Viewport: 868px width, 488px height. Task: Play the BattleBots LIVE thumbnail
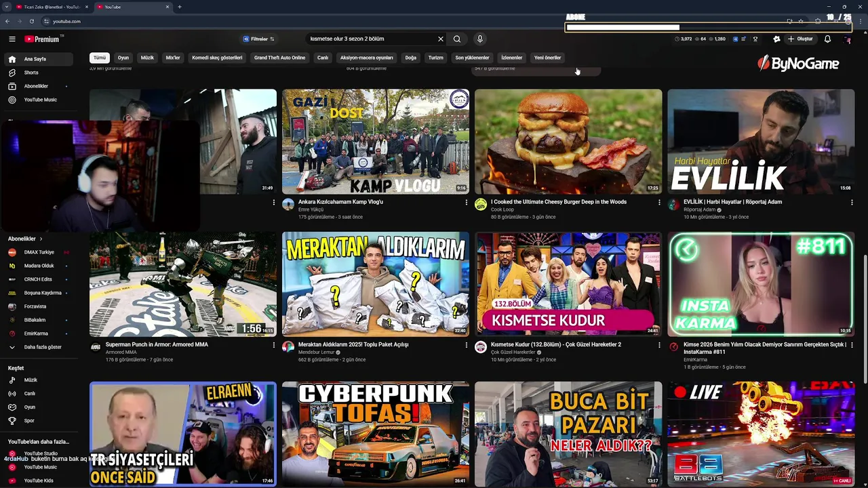761,434
